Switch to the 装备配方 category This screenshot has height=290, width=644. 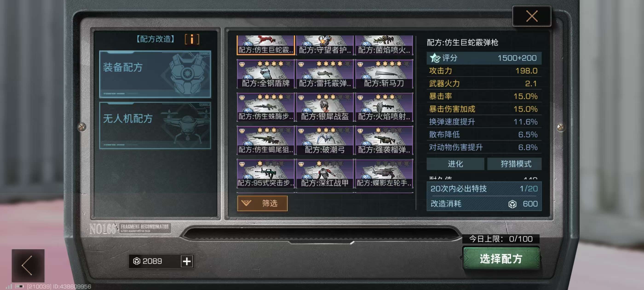155,74
